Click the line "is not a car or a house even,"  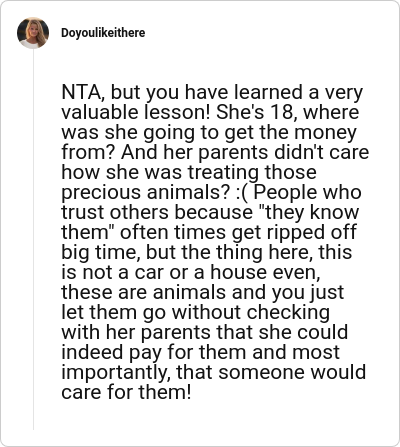pyautogui.click(x=191, y=272)
